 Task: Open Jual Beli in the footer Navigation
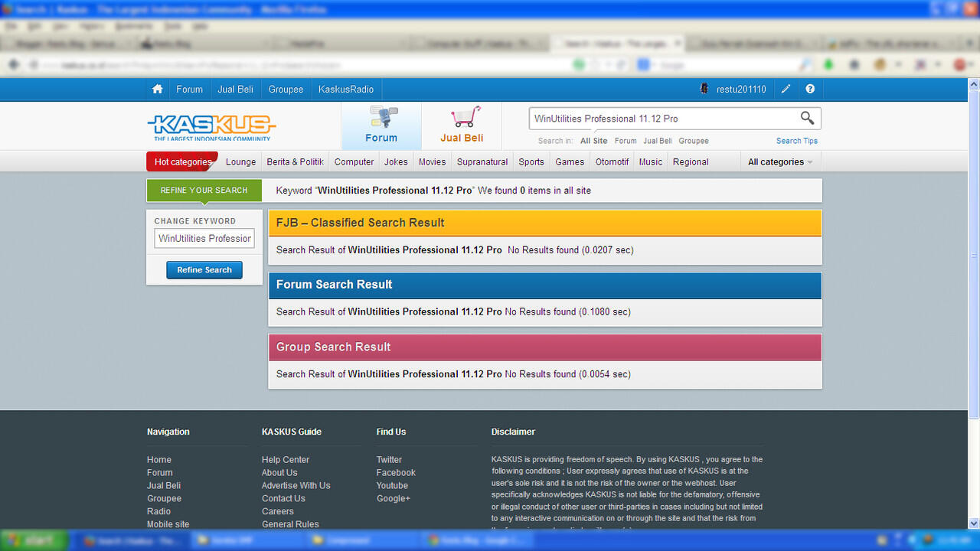(x=164, y=486)
